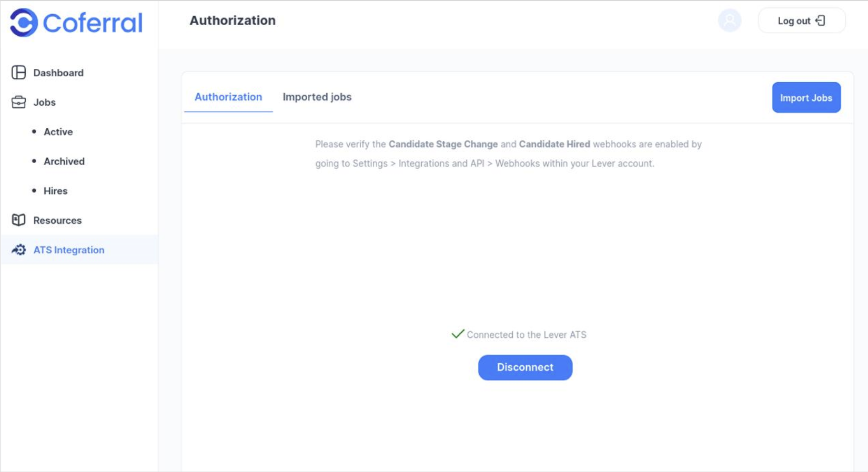Click the ATS Integration gear icon

pyautogui.click(x=19, y=250)
